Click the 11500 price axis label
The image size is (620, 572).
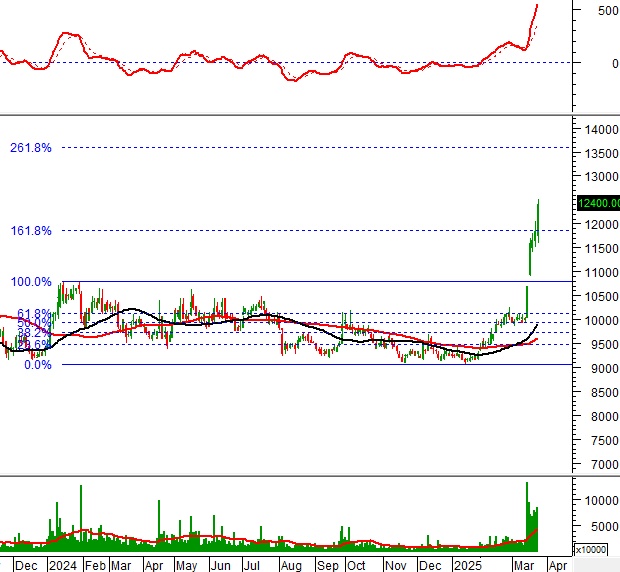point(602,249)
